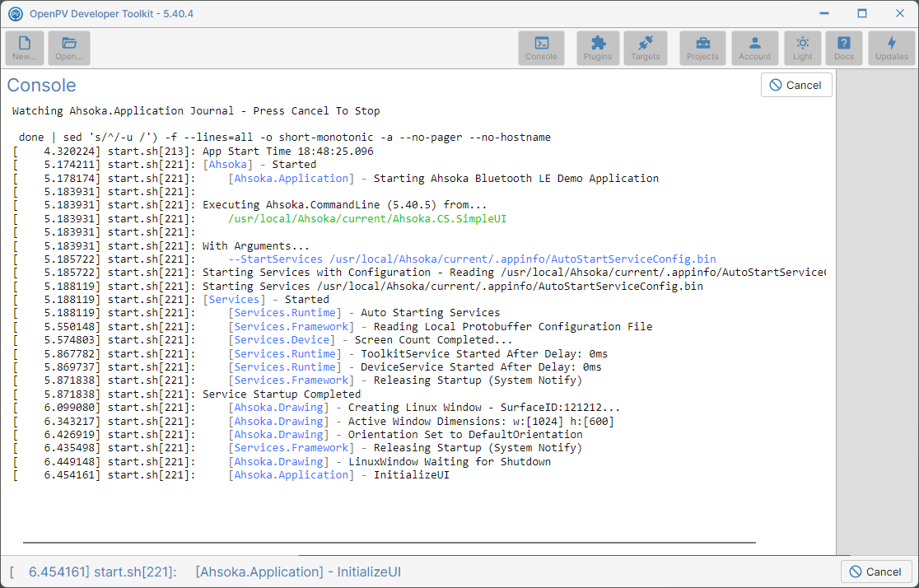The height and width of the screenshot is (588, 919).
Task: Toggle Light theme mode
Action: (x=802, y=48)
